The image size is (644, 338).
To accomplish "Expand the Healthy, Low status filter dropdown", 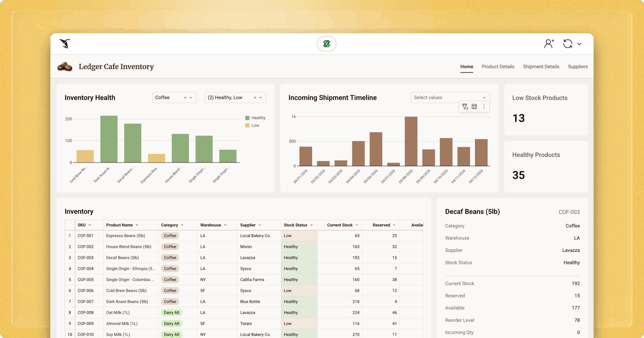I will pyautogui.click(x=260, y=97).
